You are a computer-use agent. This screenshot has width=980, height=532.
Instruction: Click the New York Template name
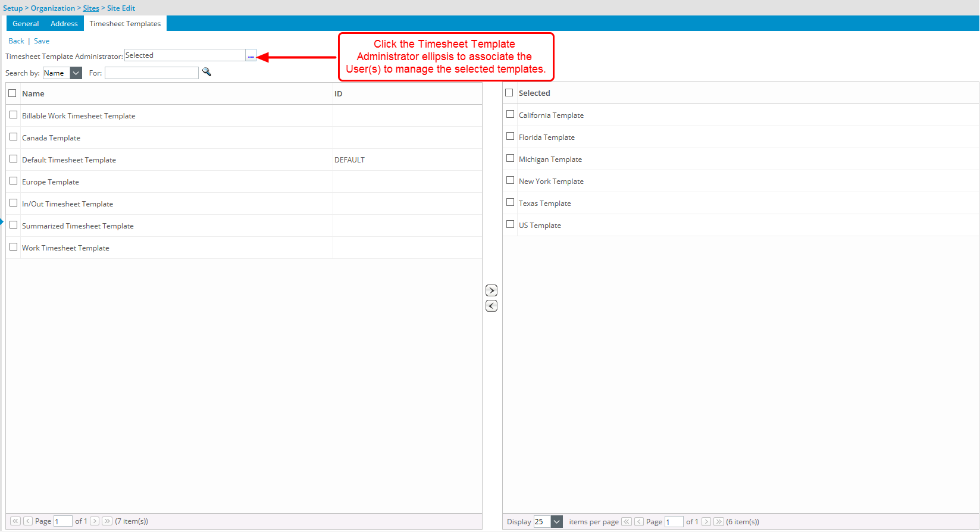(551, 181)
